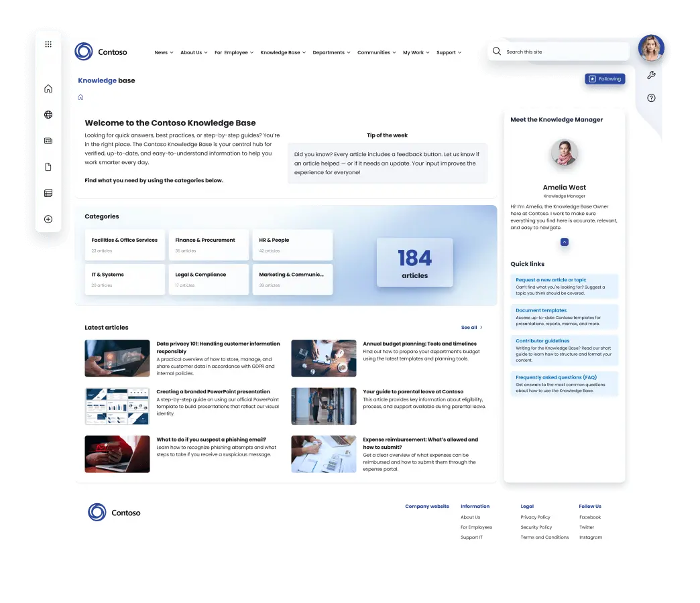
Task: Click the lists icon in left sidebar
Action: click(x=48, y=193)
